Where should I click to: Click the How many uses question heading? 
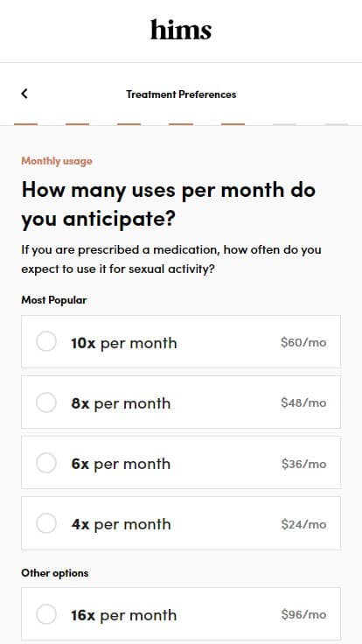click(168, 204)
